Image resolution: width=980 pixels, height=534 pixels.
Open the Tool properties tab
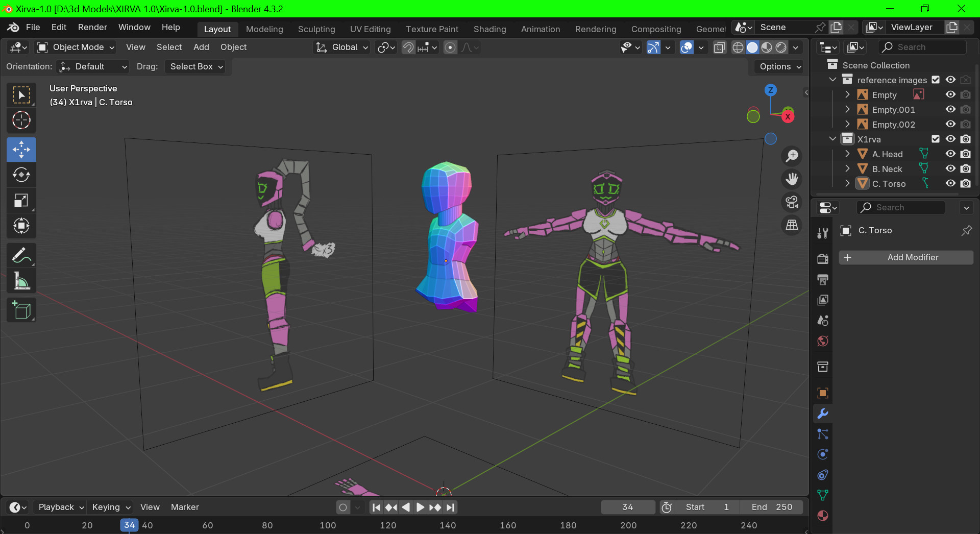[822, 233]
